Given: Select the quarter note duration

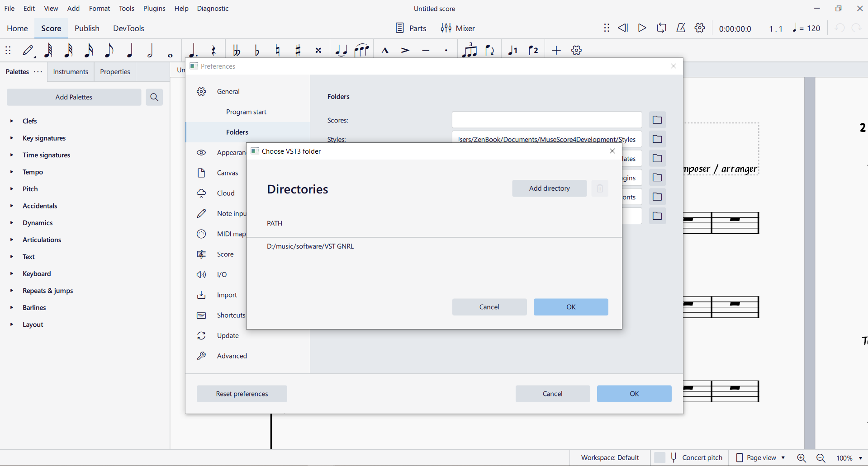Looking at the screenshot, I should (x=130, y=51).
